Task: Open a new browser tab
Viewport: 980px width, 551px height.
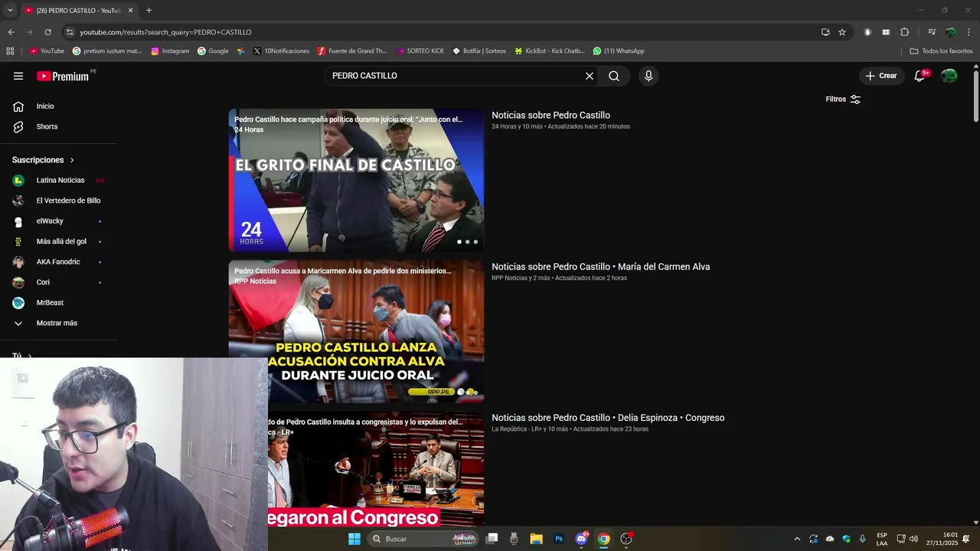Action: pos(149,11)
